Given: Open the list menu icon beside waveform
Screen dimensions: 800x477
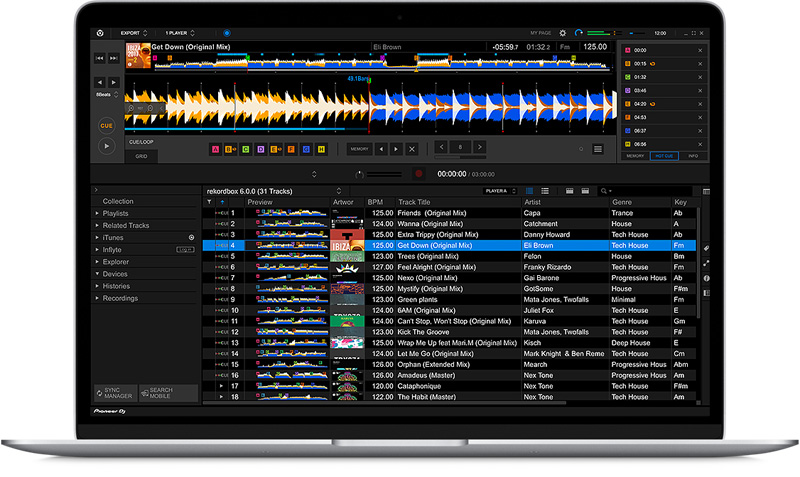Looking at the screenshot, I should (x=598, y=149).
